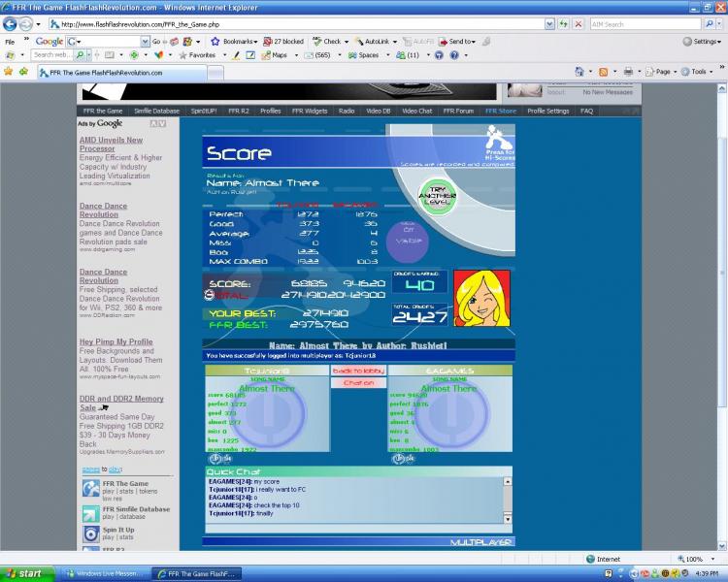
Task: Select the FFR Store nav tab
Action: [501, 111]
